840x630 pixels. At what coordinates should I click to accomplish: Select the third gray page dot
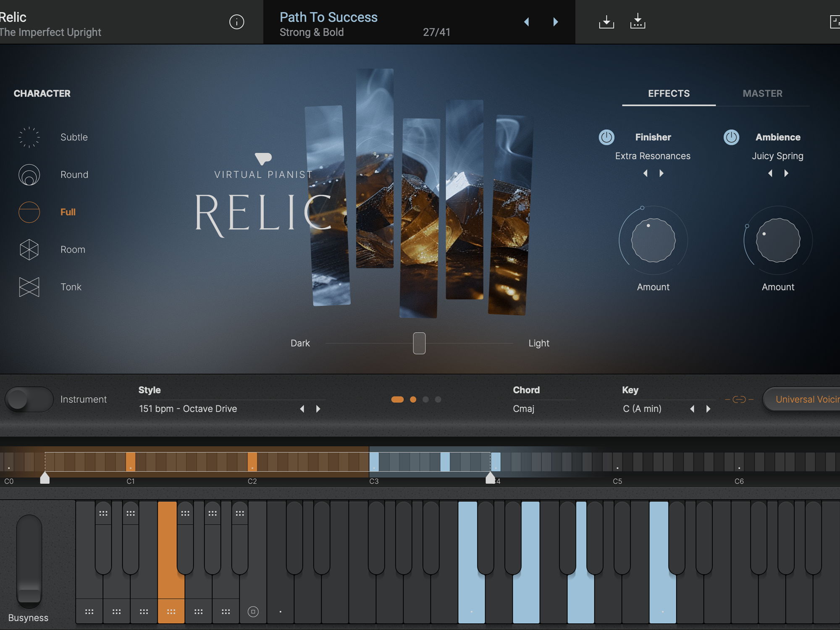pos(425,399)
